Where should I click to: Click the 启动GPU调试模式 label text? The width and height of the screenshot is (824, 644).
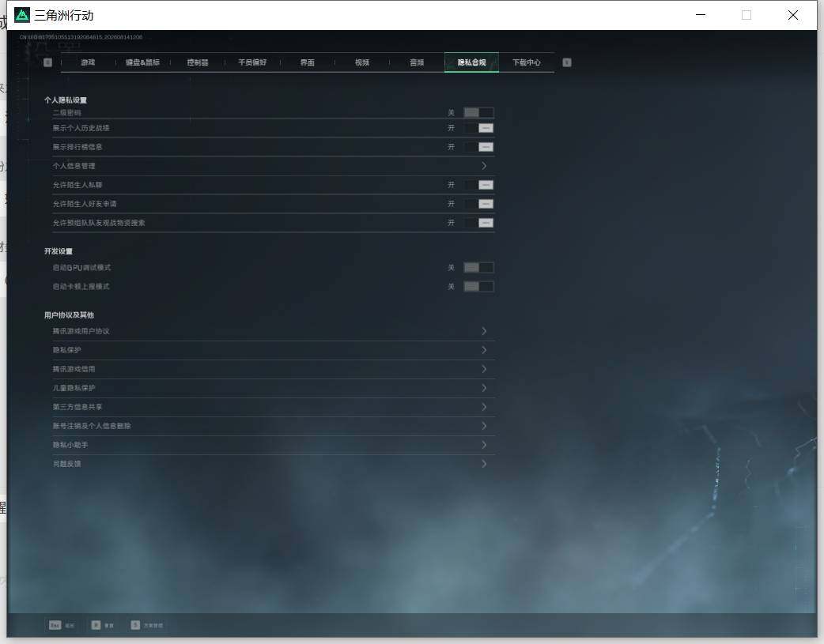81,268
